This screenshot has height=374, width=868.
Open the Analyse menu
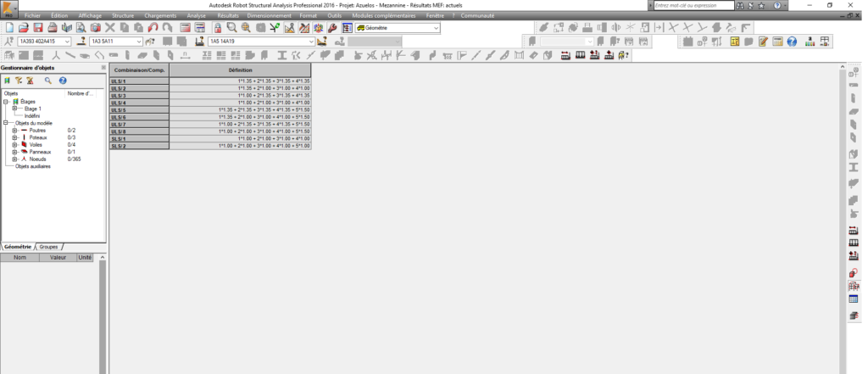click(x=197, y=15)
